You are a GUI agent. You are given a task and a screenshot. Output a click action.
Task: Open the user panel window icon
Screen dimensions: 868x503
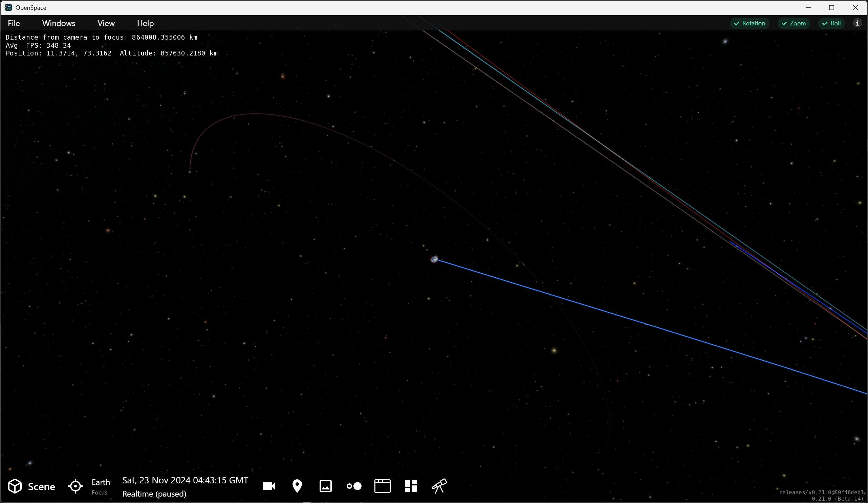(x=382, y=486)
